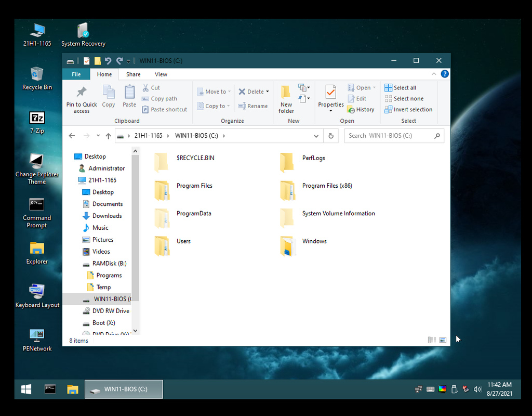Click Refresh button beside address bar
The image size is (532, 416).
click(331, 136)
